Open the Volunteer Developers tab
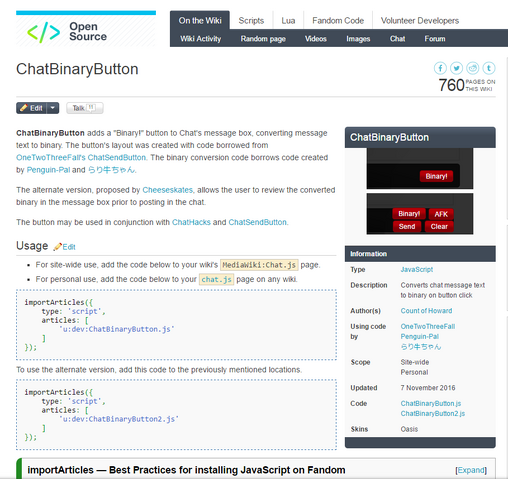Image resolution: width=508 pixels, height=479 pixels. [x=420, y=21]
